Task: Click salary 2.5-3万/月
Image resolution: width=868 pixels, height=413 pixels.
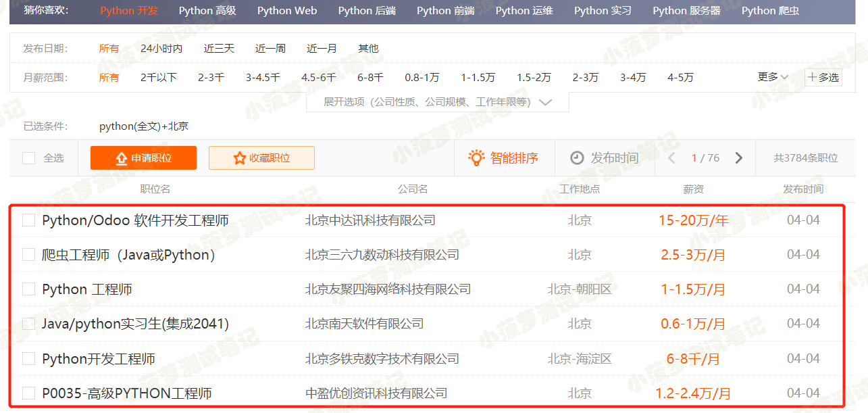Action: (693, 255)
